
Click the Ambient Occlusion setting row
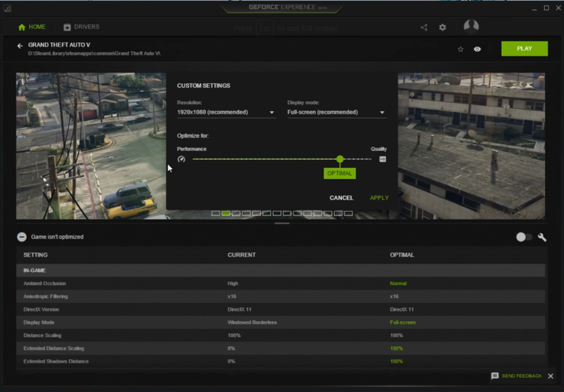click(x=281, y=283)
